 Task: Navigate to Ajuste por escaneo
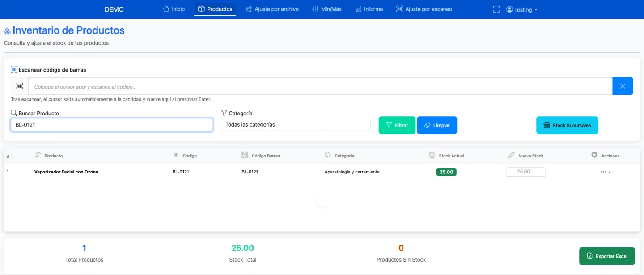pos(424,9)
